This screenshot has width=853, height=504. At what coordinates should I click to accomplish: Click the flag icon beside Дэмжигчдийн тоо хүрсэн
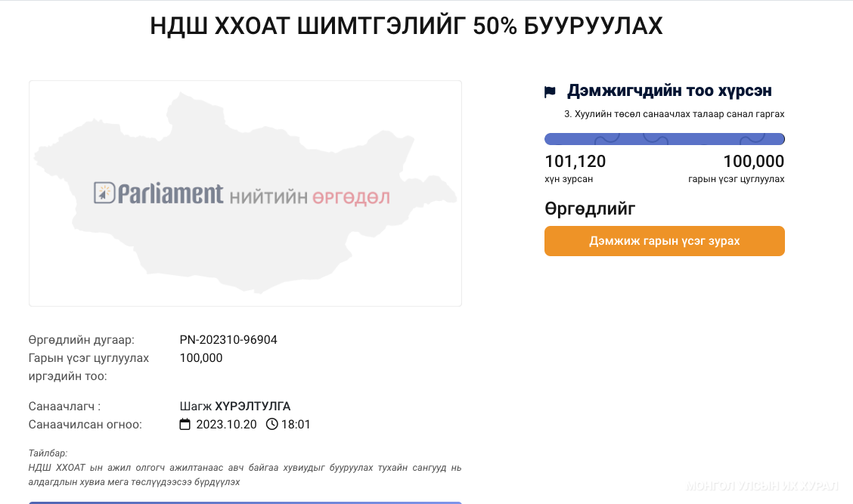point(550,92)
